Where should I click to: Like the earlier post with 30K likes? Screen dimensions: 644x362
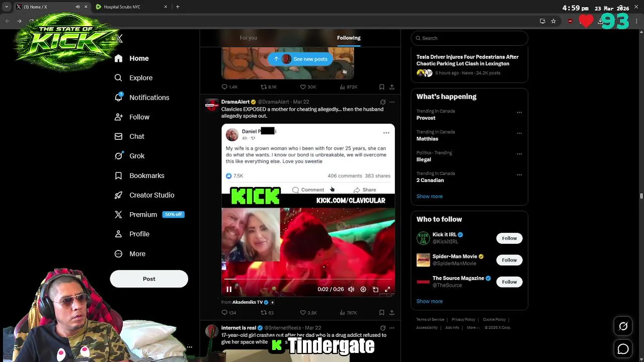[308, 87]
